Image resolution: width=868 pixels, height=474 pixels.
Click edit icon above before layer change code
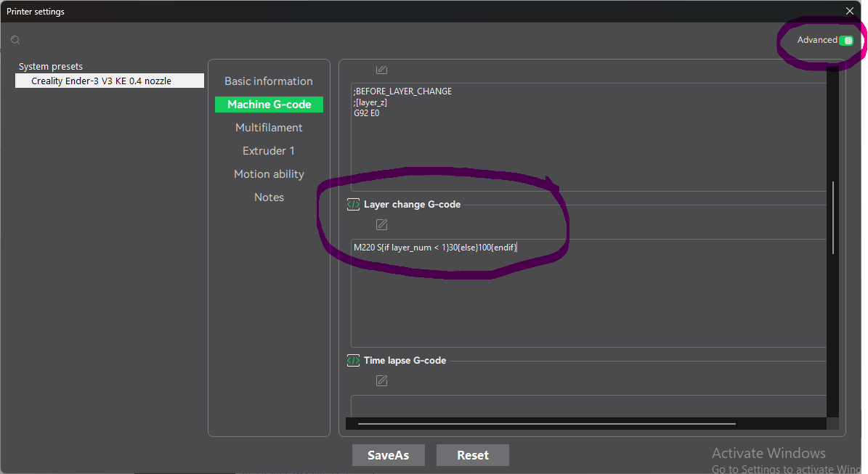pyautogui.click(x=381, y=69)
